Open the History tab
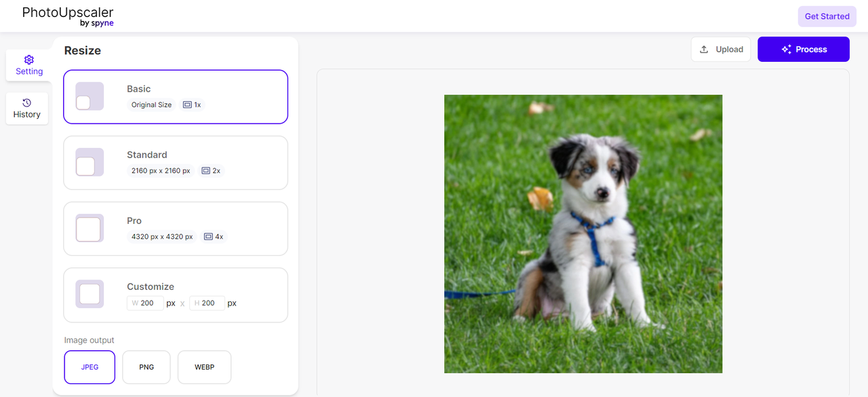 point(27,109)
